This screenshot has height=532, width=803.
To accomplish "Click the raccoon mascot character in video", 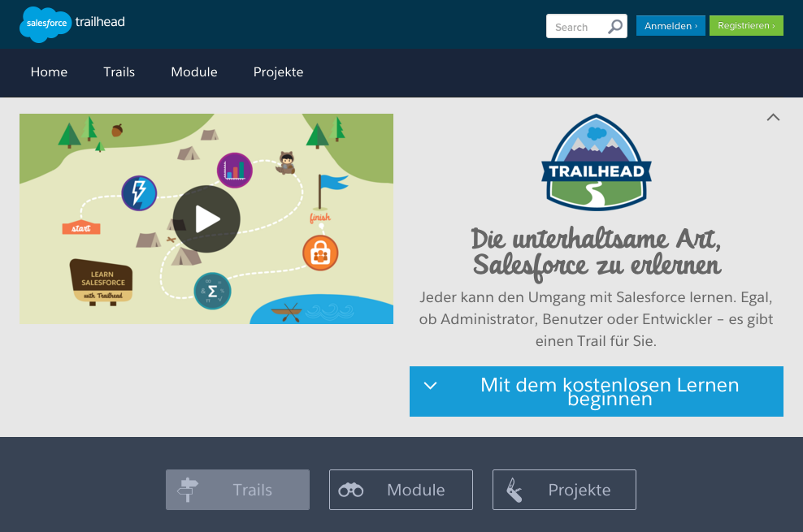I will (x=286, y=162).
